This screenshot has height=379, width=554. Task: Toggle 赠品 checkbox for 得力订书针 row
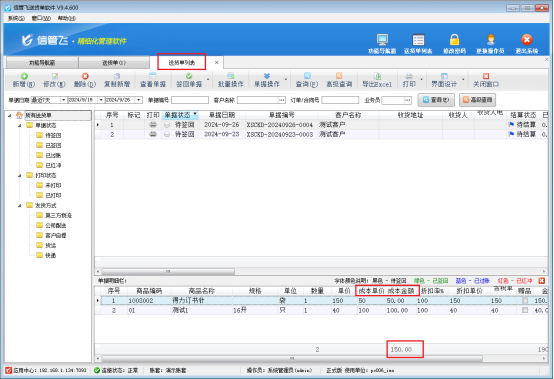click(x=525, y=301)
